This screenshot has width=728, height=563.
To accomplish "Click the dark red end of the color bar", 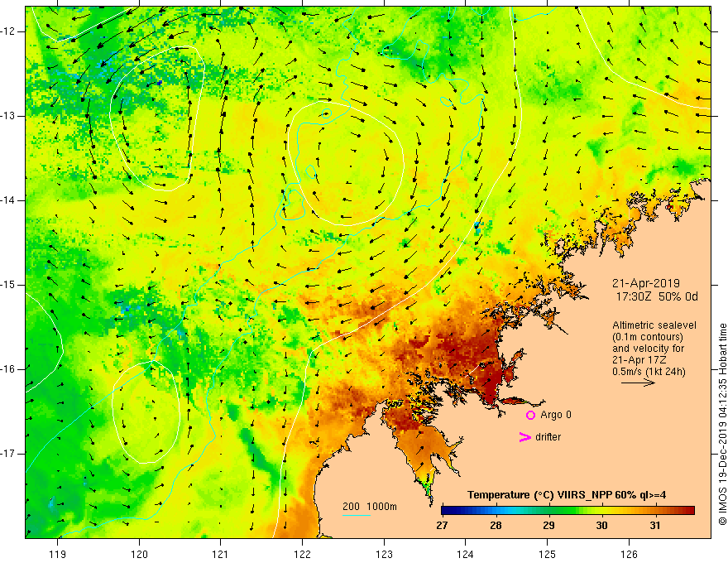I will click(689, 511).
